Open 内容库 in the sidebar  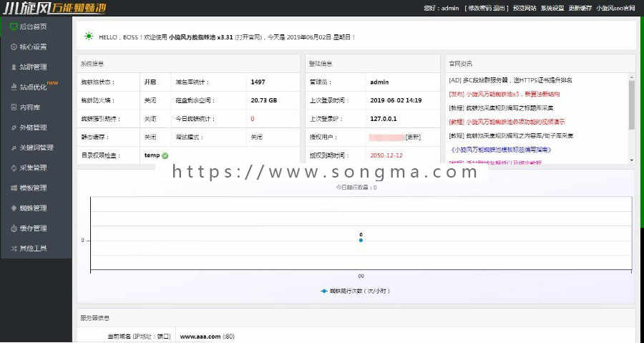pos(29,107)
